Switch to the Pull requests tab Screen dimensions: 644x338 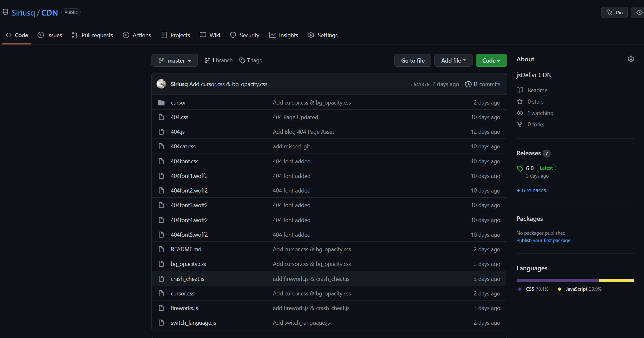92,35
